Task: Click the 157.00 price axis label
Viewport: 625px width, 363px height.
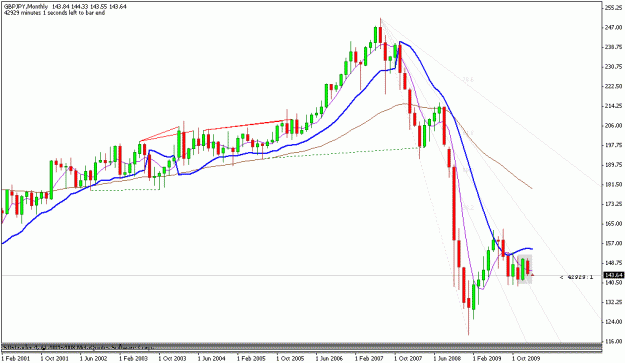Action: [614, 243]
